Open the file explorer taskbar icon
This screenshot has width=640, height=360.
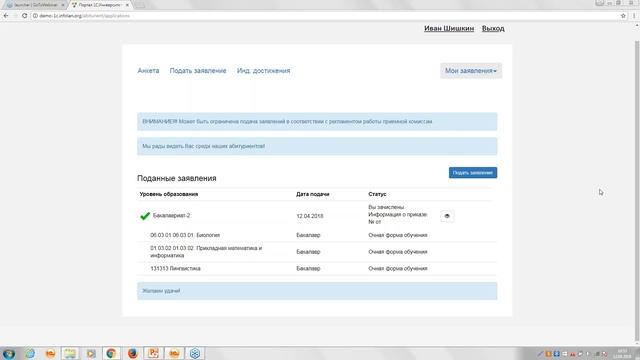click(70, 353)
